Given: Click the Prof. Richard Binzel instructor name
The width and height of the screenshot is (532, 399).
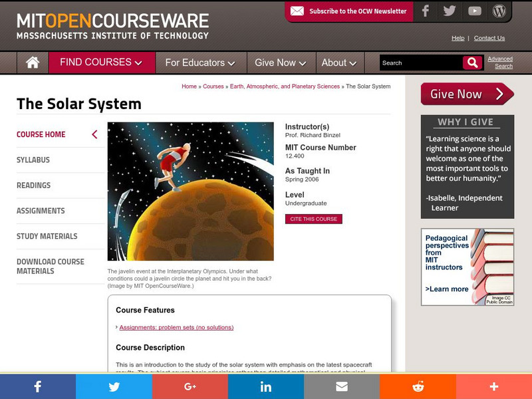Looking at the screenshot, I should [x=313, y=135].
